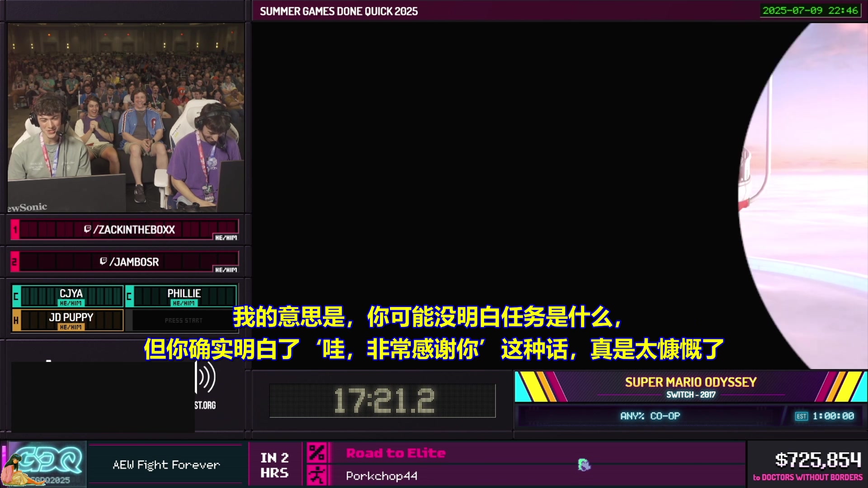Click the /JAMBOSR runner name
This screenshot has height=488, width=868.
coord(134,262)
